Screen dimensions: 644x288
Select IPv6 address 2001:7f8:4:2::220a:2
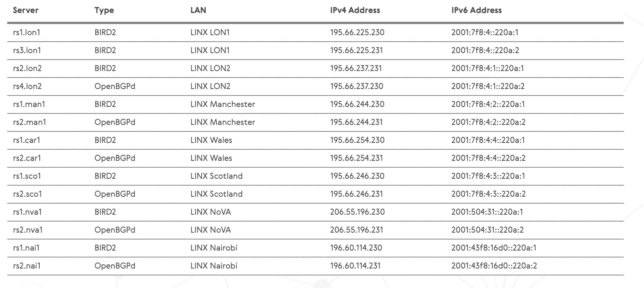488,122
